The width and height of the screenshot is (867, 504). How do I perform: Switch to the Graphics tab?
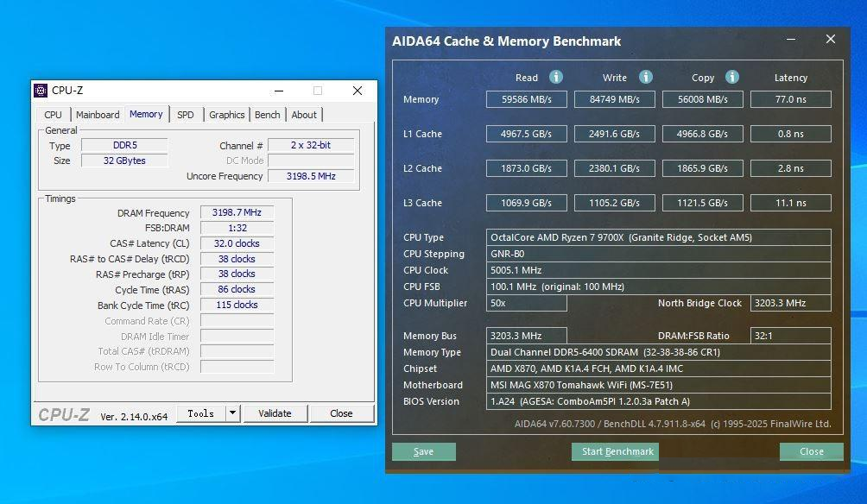click(227, 115)
